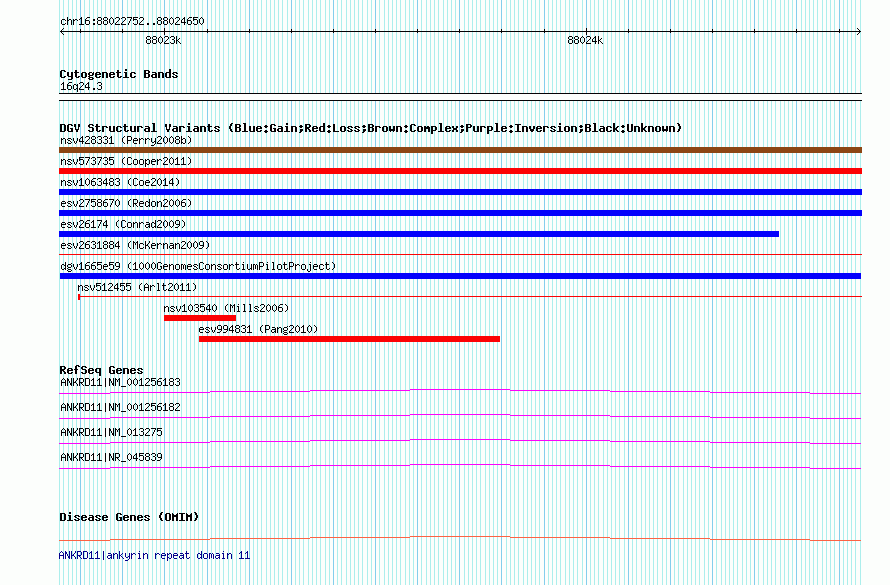Select the DGV Structural Variants track heading
Viewport: 890px width, 585px height.
pyautogui.click(x=371, y=128)
